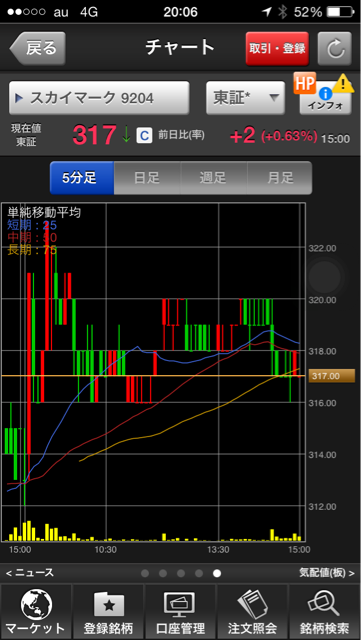Open the スカイマーク 9204 stock selector
This screenshot has width=361, height=640.
coord(99,98)
